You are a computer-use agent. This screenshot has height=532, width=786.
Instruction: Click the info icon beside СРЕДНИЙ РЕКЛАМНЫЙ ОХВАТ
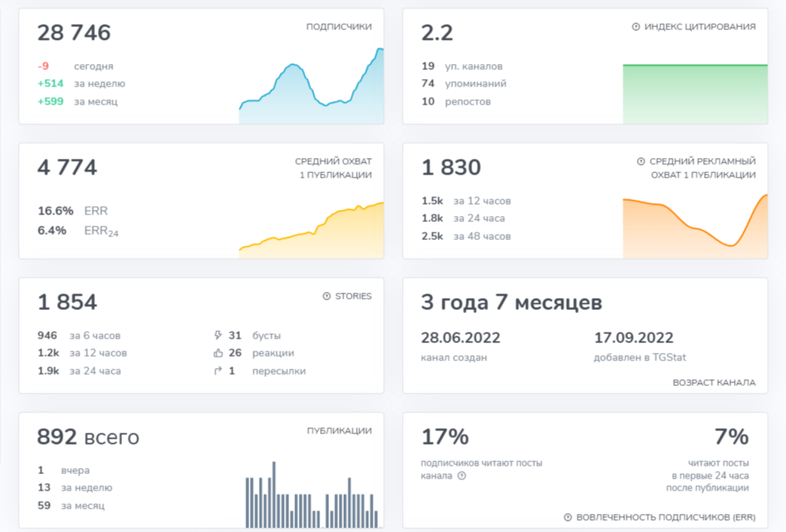pyautogui.click(x=641, y=162)
